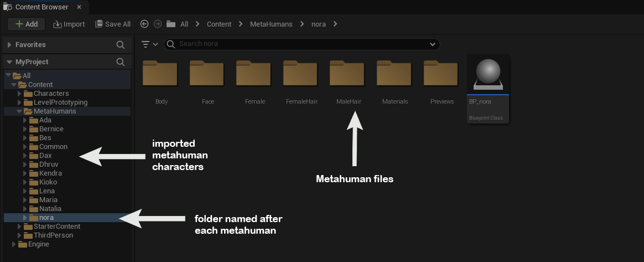Search in the MyProject section
The width and height of the screenshot is (644, 262).
121,61
